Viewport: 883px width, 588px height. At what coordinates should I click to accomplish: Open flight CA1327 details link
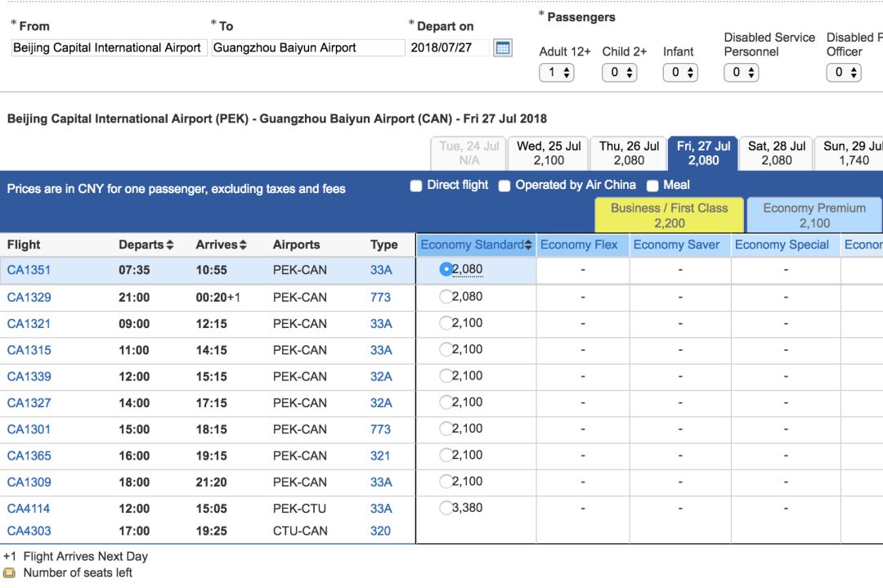(29, 402)
